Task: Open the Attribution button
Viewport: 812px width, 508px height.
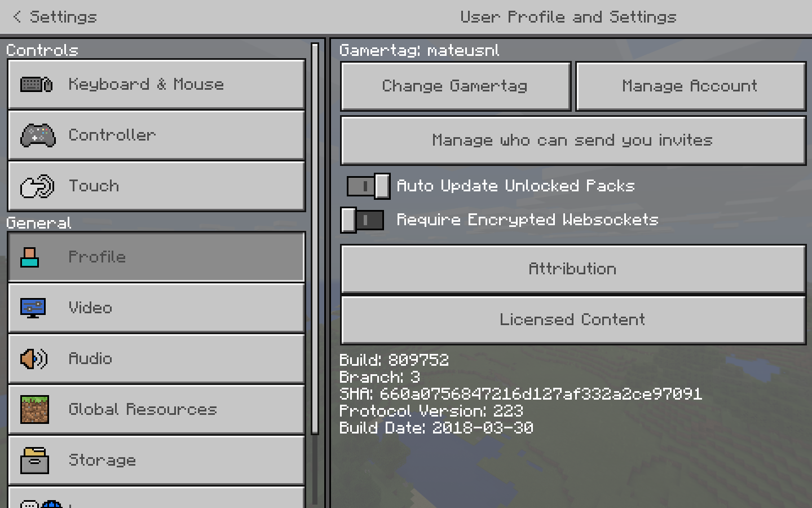Action: click(573, 269)
